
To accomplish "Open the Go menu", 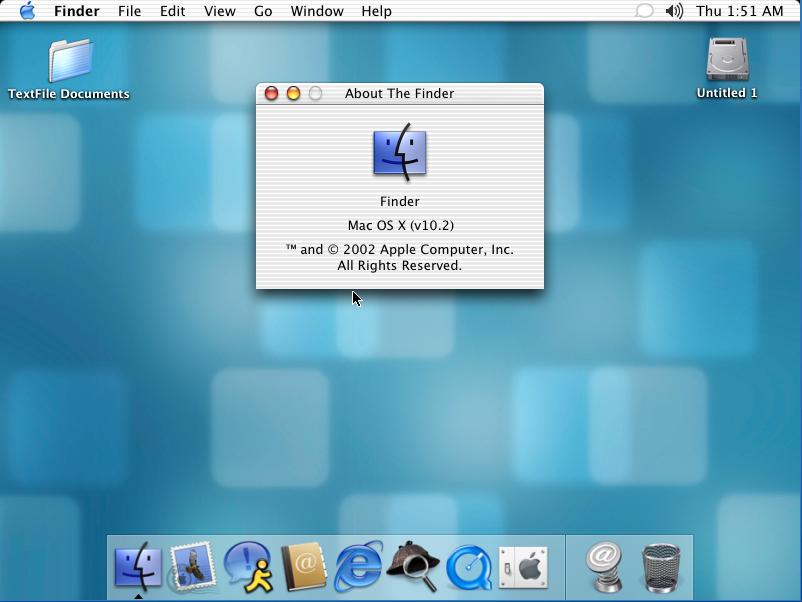I will click(263, 11).
